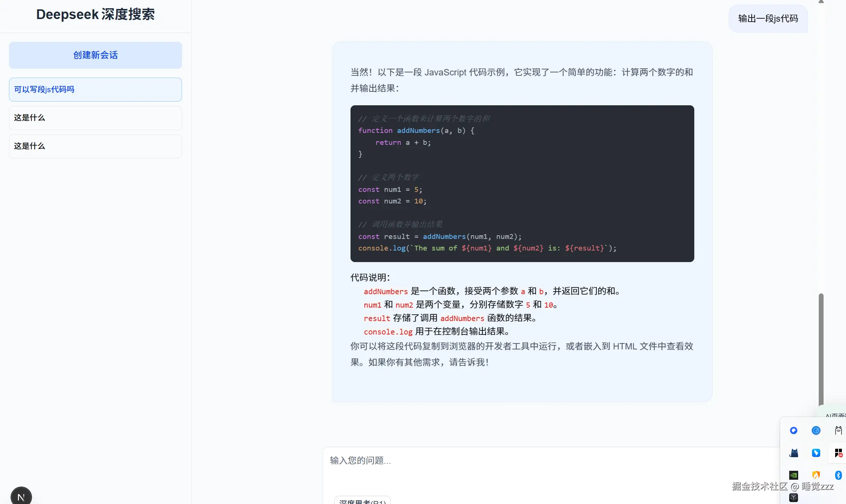Open the Ollama llama tray icon
846x504 pixels.
point(838,430)
